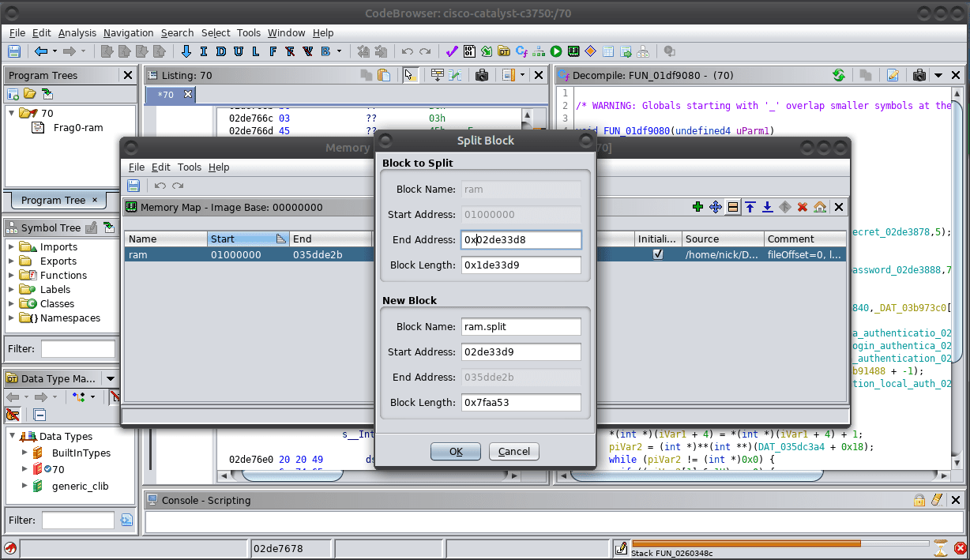Go to next label with the L icon
The width and height of the screenshot is (970, 560).
coord(255,51)
